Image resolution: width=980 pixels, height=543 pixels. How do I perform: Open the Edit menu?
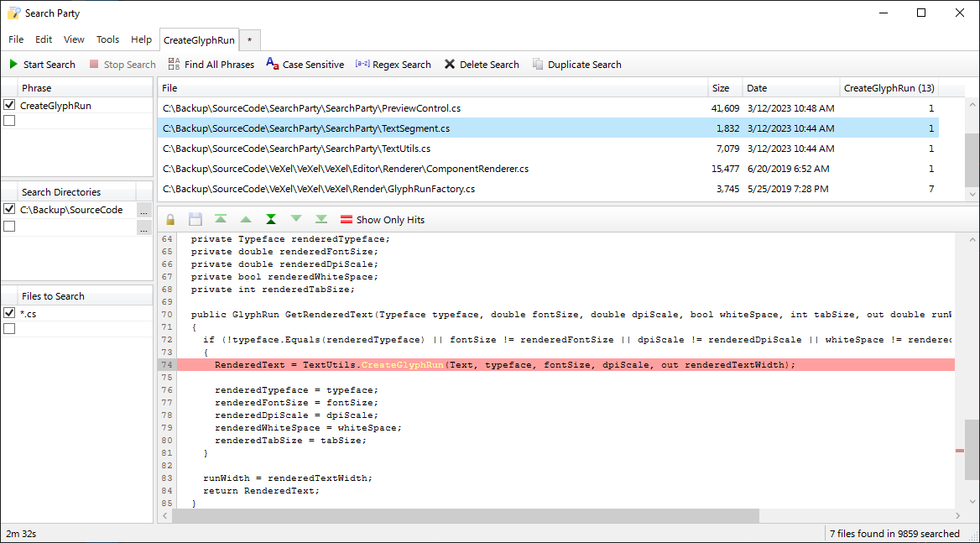(x=44, y=39)
